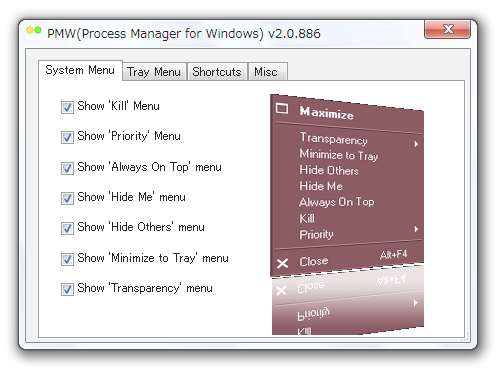Click the Maximize square icon in preview
Image resolution: width=502 pixels, height=373 pixels.
coord(282,108)
